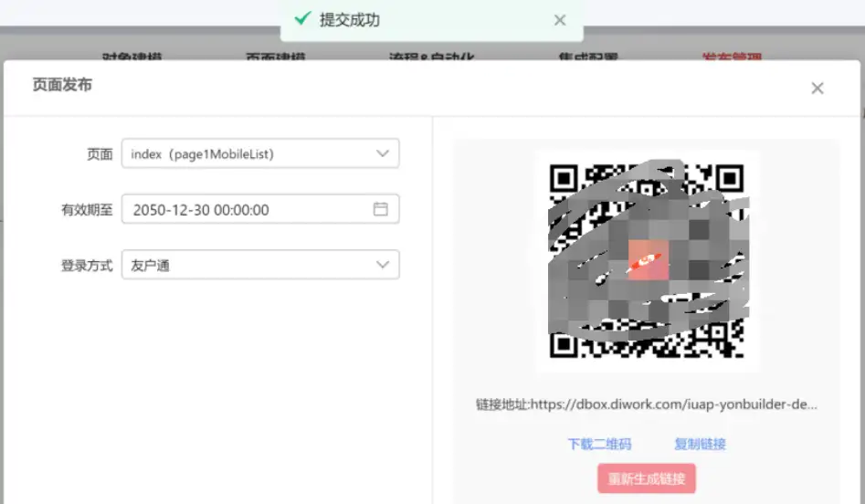Switch to the 页面建模 tab behind the dialog
The image size is (865, 504).
tap(275, 57)
